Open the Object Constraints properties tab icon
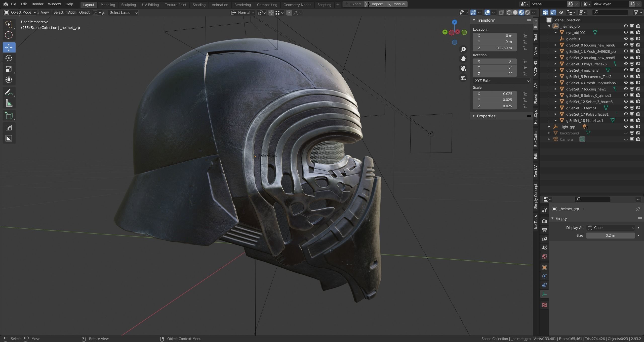The width and height of the screenshot is (644, 342). pos(544,285)
